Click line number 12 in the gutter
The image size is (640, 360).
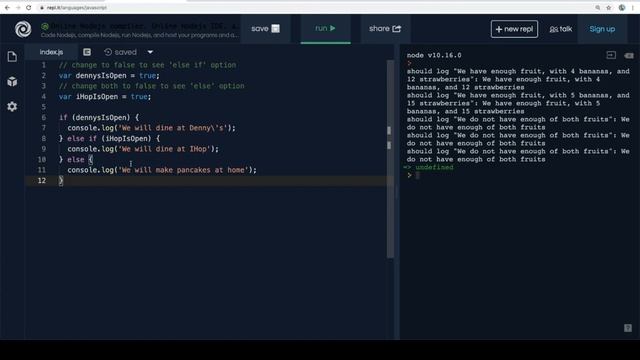point(42,180)
